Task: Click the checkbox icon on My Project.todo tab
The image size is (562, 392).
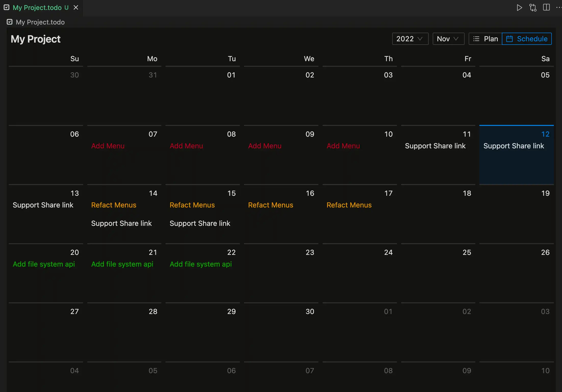Action: point(7,7)
